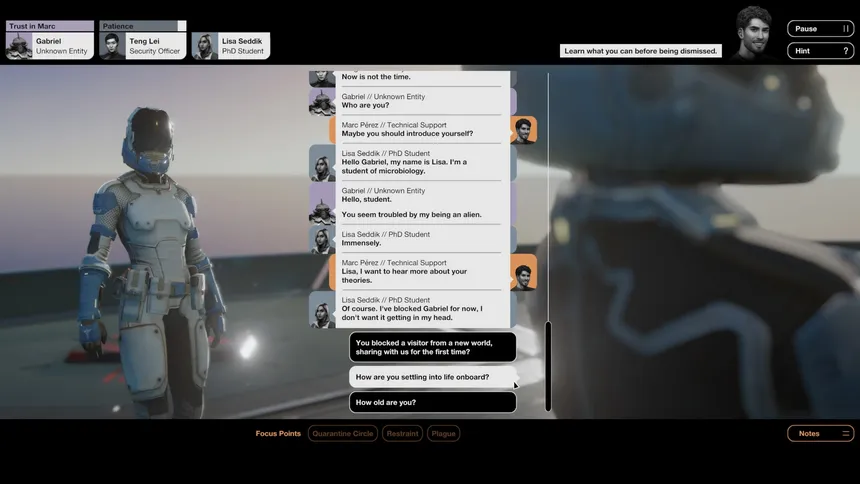Screen dimensions: 860x484
Task: Select Teng Lei Security Officer character card
Action: coord(143,46)
